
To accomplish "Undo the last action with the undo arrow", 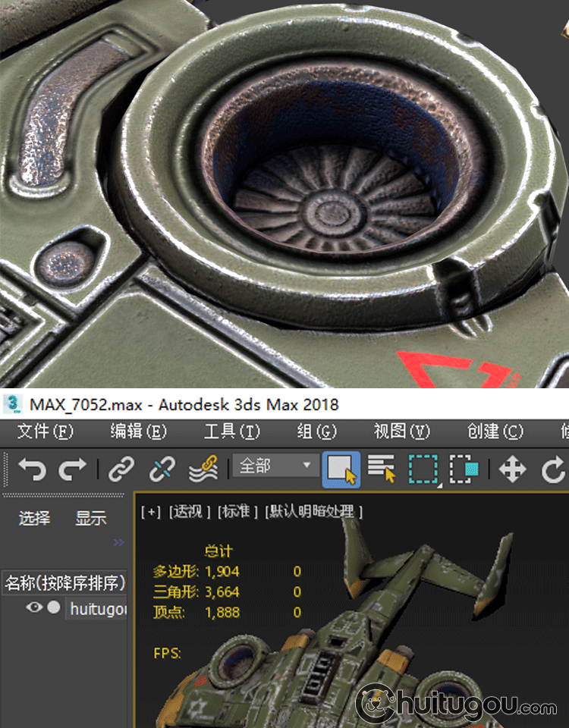I will tap(32, 469).
